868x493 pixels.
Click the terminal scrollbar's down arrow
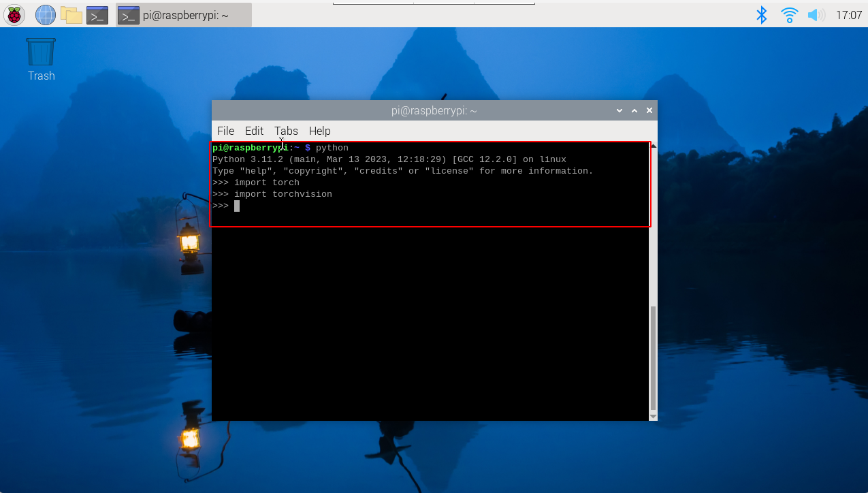654,416
